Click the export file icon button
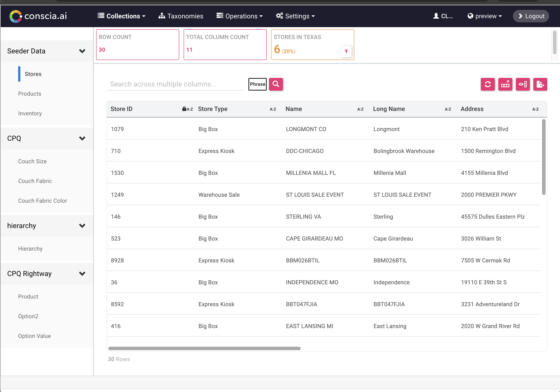This screenshot has width=560, height=392. click(540, 84)
